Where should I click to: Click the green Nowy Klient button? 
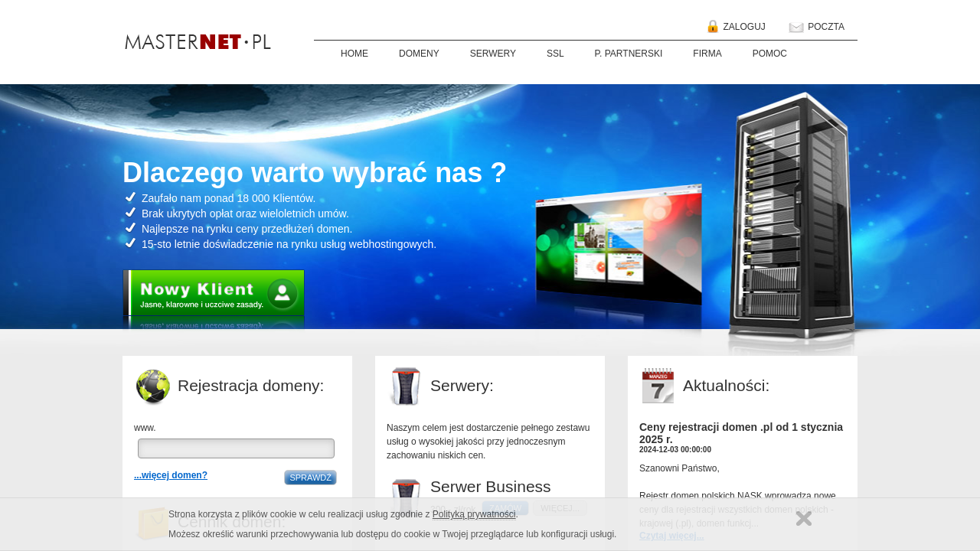click(x=214, y=292)
